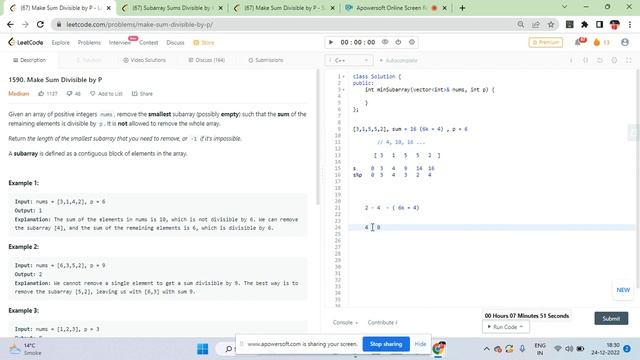Viewport: 640px width, 360px height.
Task: Open the C++ language dropdown
Action: (349, 60)
